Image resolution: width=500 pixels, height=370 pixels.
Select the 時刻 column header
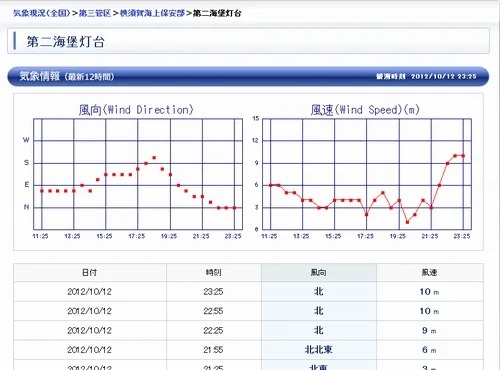point(213,273)
